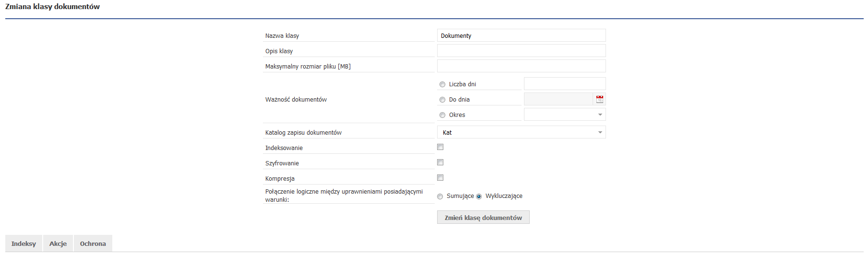
Task: Check the Kompresja checkbox
Action: 440,178
